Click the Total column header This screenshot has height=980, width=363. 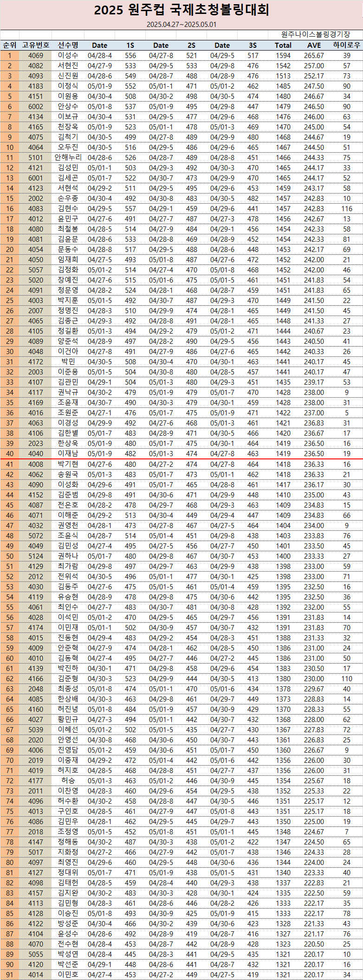click(x=283, y=45)
